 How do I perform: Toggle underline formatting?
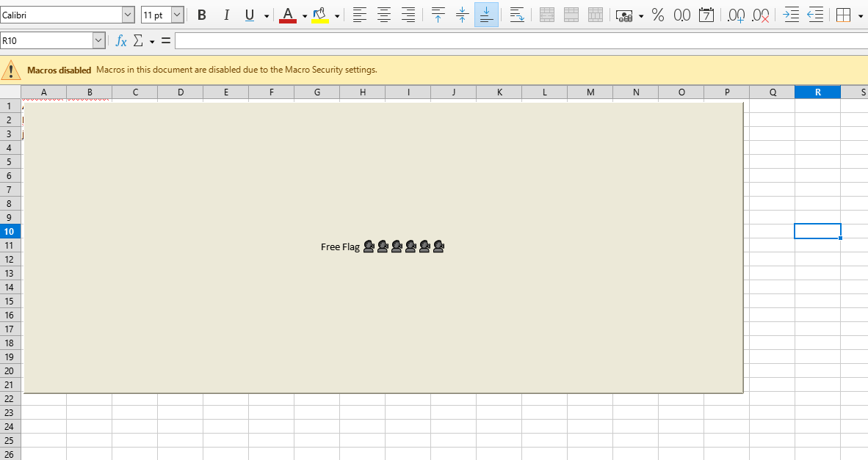(x=250, y=15)
